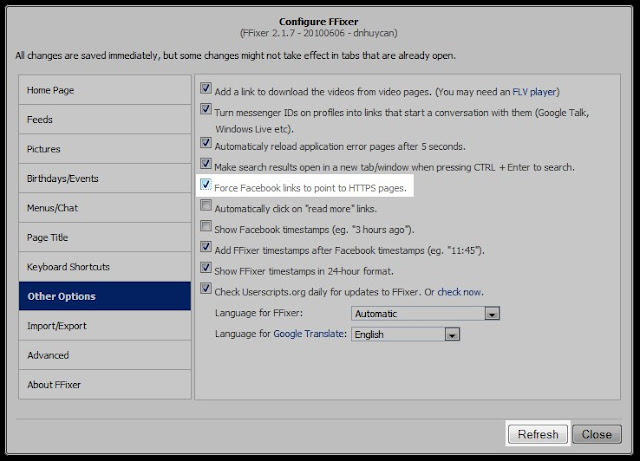This screenshot has width=640, height=461.
Task: Click the Automatic dropdown arrow button
Action: click(x=492, y=314)
